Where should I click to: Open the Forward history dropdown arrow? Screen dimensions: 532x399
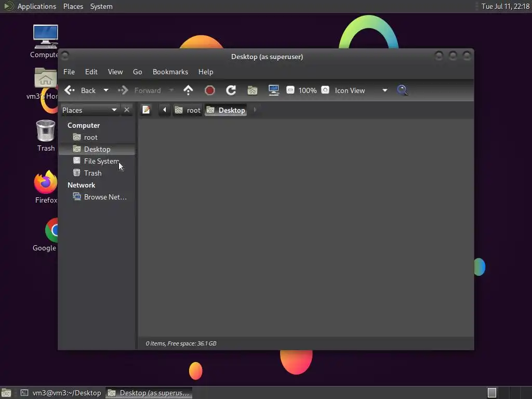tap(171, 90)
